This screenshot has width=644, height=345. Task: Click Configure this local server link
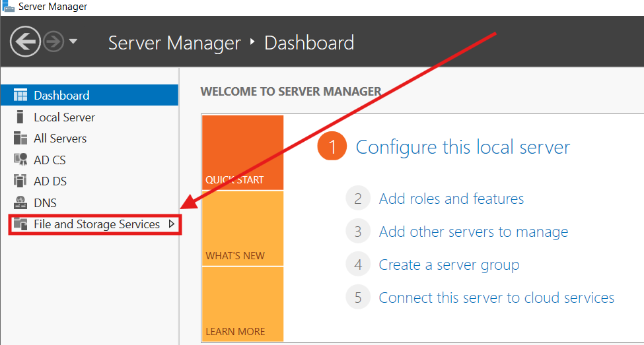tap(463, 147)
